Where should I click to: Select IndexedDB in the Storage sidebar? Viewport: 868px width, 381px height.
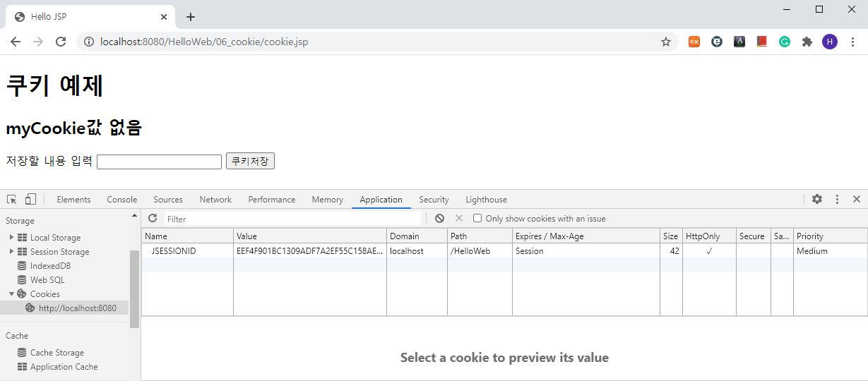pyautogui.click(x=50, y=266)
